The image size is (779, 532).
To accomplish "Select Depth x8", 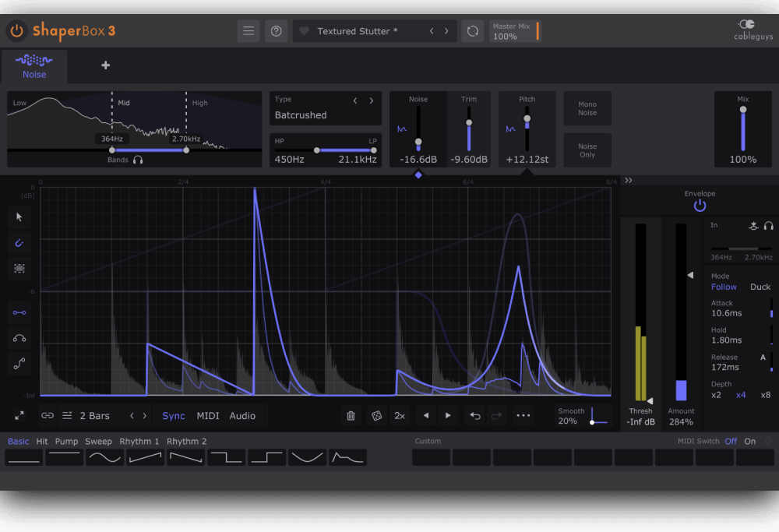I will point(766,395).
